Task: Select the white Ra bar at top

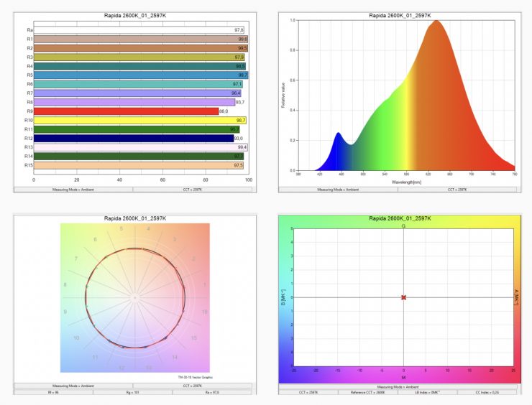Action: click(x=139, y=30)
